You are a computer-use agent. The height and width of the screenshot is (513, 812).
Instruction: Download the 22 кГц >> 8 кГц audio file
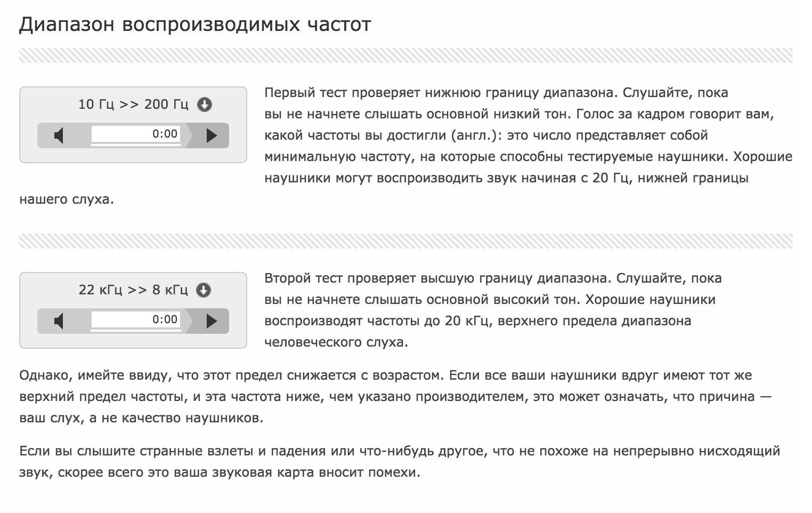[x=204, y=290]
